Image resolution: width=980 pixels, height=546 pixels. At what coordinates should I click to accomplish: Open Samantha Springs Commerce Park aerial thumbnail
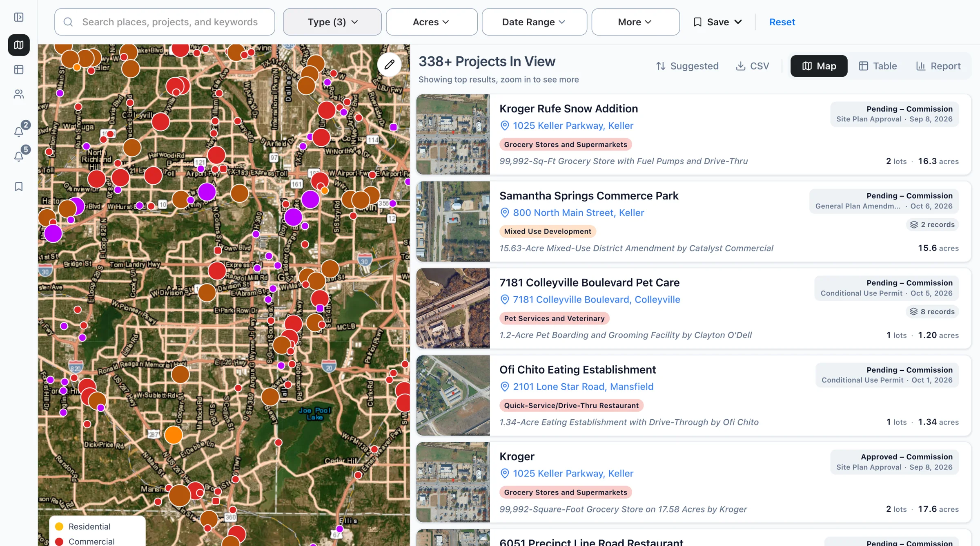coord(453,221)
